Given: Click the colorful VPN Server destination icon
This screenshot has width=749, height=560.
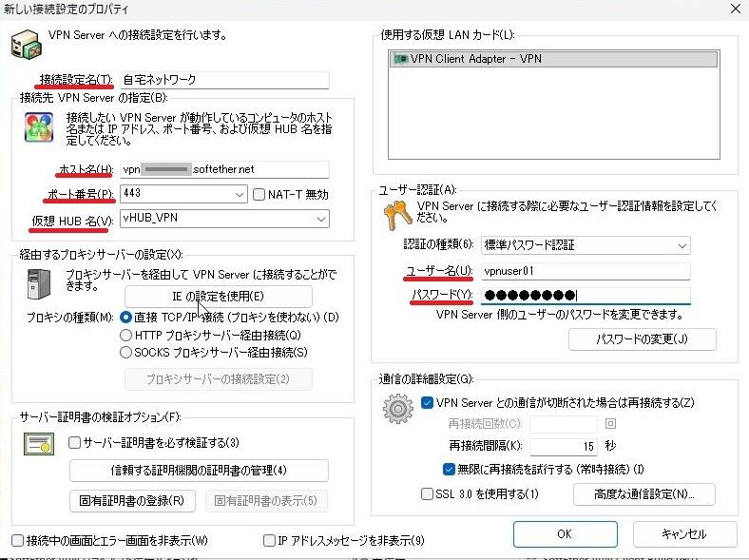Looking at the screenshot, I should (39, 127).
